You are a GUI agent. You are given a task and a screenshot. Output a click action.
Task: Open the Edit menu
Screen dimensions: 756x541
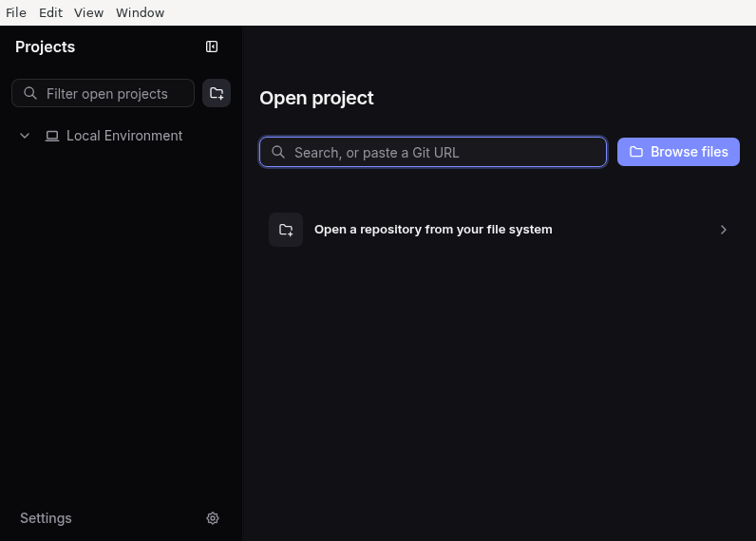click(x=50, y=12)
